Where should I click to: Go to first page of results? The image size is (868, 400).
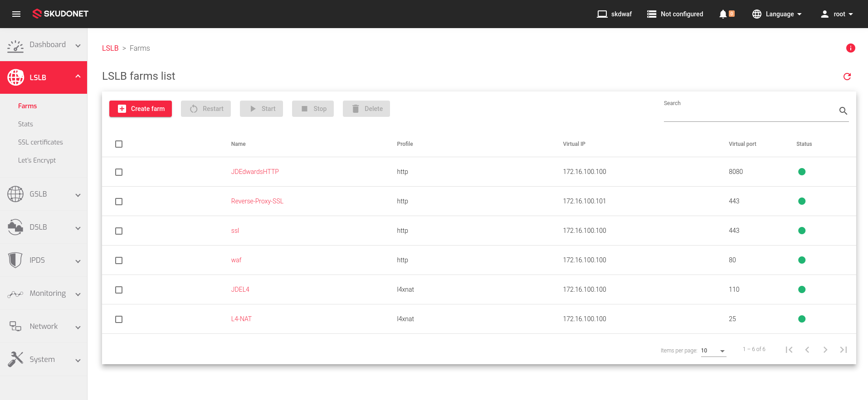789,350
